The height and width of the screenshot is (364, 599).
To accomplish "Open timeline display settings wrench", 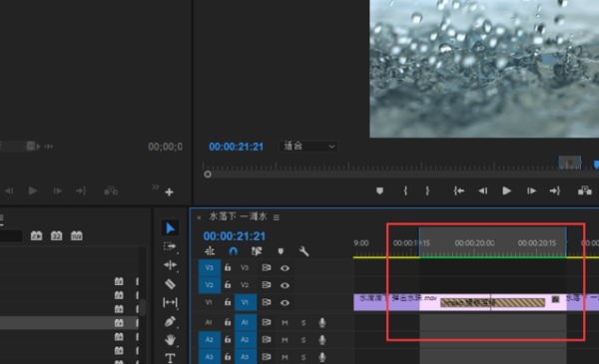I will point(303,251).
